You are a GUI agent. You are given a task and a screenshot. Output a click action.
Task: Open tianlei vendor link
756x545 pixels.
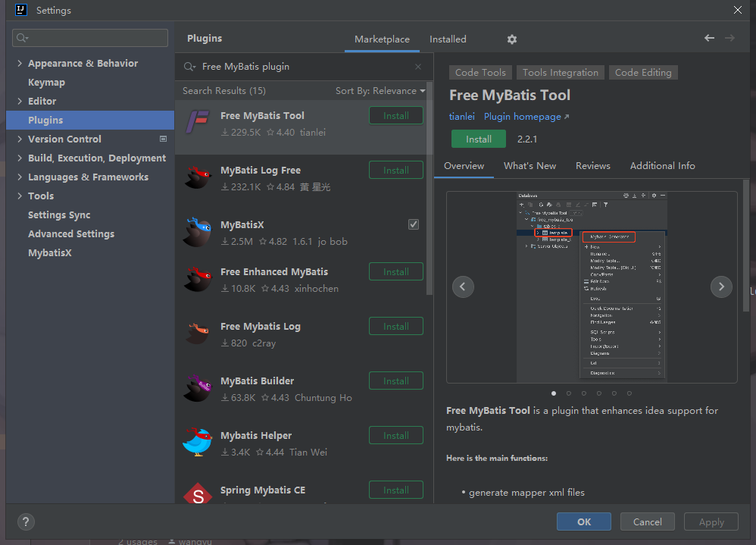461,117
